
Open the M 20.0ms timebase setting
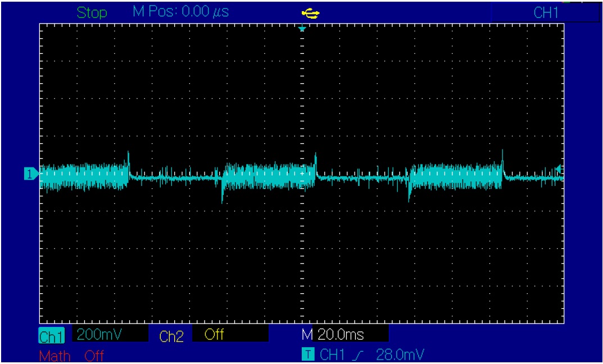click(x=341, y=335)
